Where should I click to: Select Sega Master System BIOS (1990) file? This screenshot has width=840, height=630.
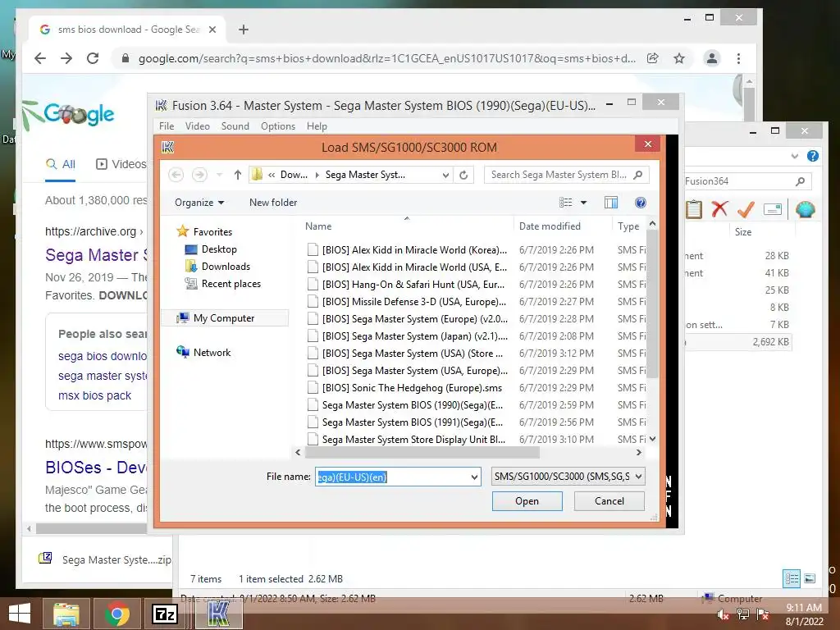tap(407, 405)
